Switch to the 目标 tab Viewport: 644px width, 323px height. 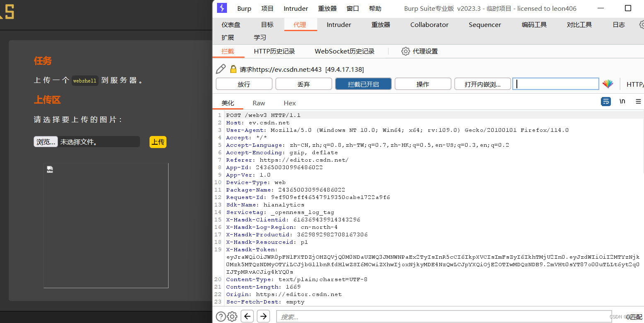click(267, 24)
